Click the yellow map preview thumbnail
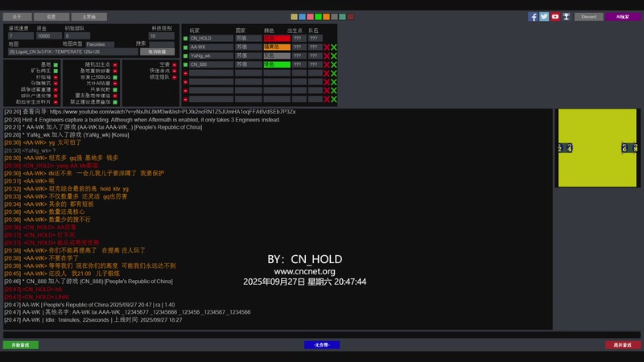 [597, 148]
